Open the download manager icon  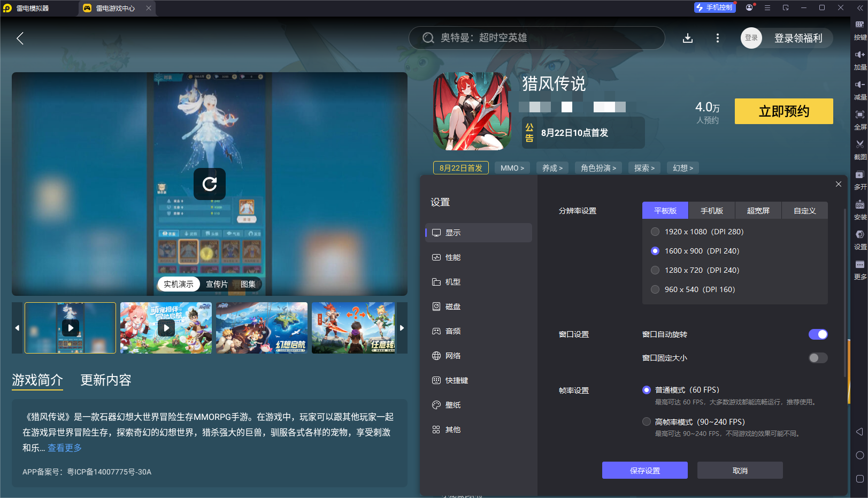click(x=688, y=38)
